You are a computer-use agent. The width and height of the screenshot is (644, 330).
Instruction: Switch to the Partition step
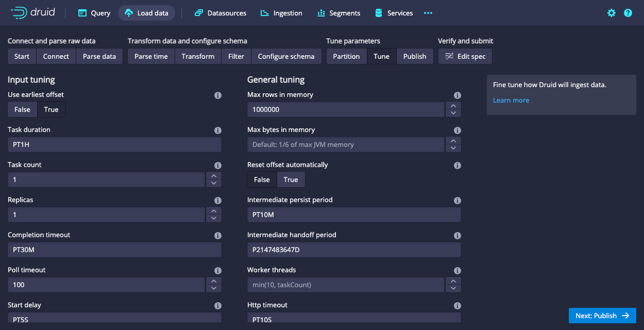(346, 56)
